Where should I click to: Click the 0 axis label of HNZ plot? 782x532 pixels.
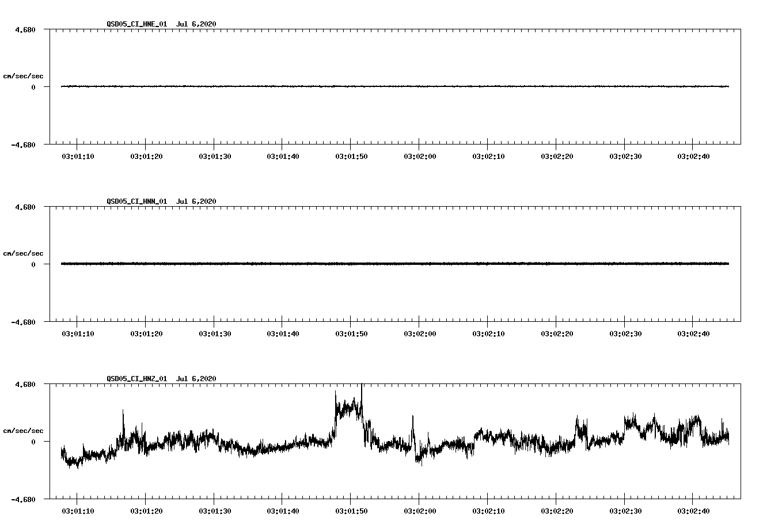pyautogui.click(x=33, y=442)
